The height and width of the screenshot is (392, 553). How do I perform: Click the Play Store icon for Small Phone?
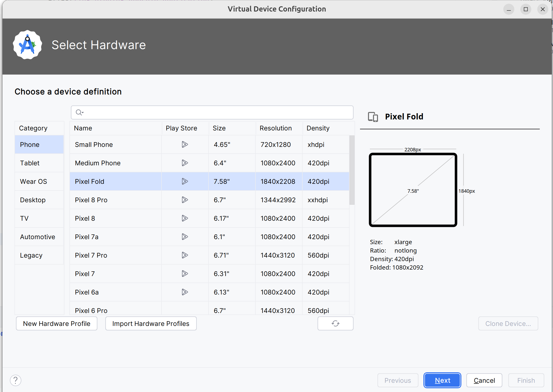click(185, 145)
